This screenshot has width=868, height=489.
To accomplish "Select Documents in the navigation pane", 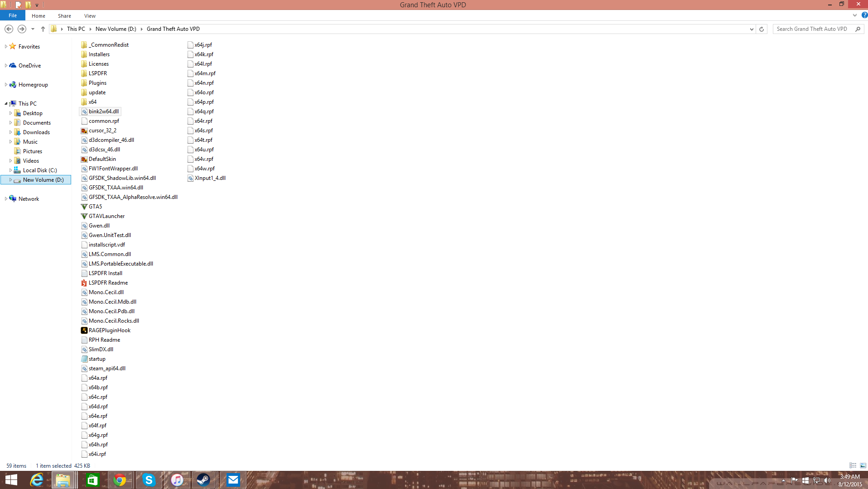I will click(x=37, y=123).
